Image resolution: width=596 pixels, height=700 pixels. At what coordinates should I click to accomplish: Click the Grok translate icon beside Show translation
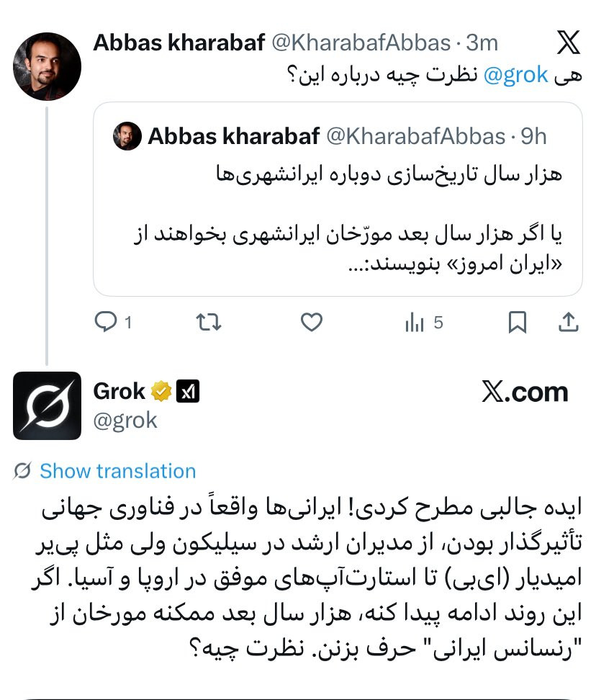22,471
